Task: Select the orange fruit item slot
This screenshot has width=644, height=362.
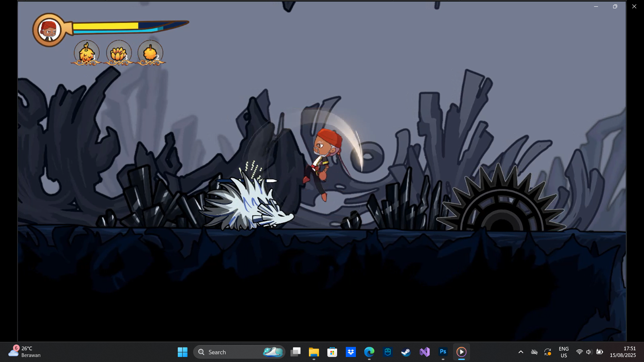Action: (150, 53)
